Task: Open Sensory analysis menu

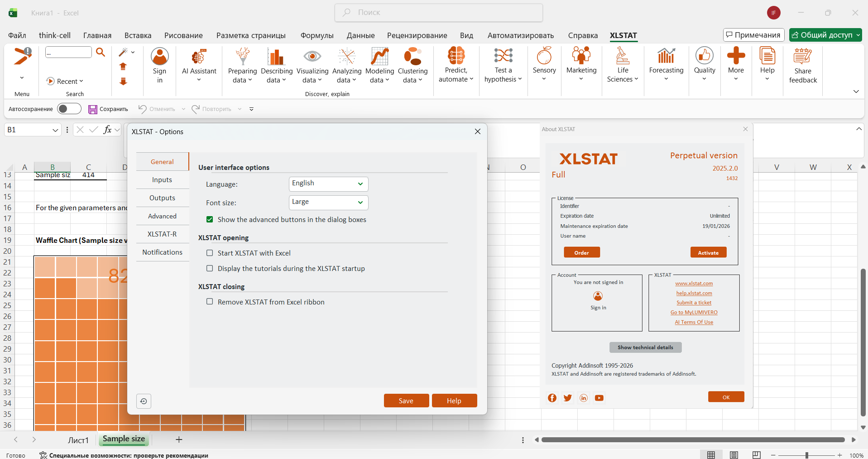Action: (544, 65)
